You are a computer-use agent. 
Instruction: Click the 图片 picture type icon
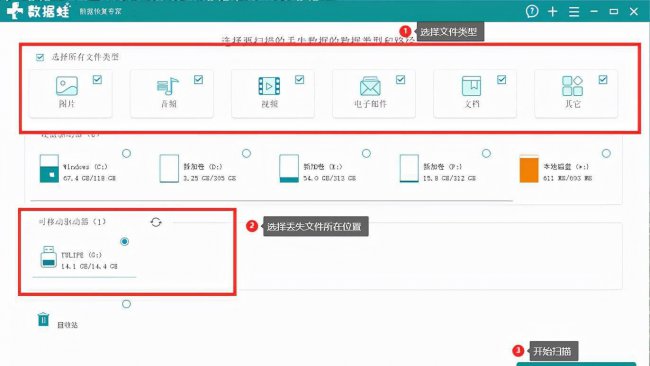pyautogui.click(x=67, y=86)
